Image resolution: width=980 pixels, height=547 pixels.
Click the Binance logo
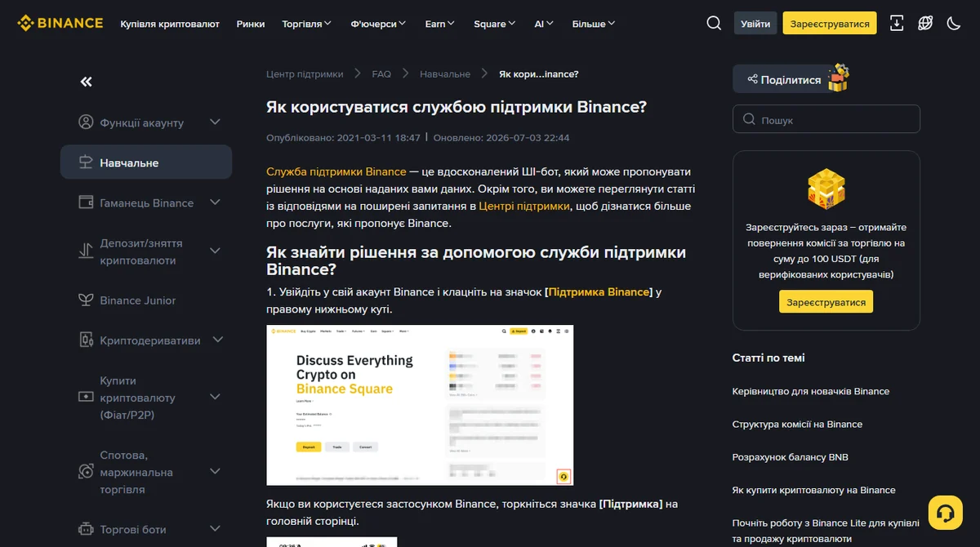(60, 23)
